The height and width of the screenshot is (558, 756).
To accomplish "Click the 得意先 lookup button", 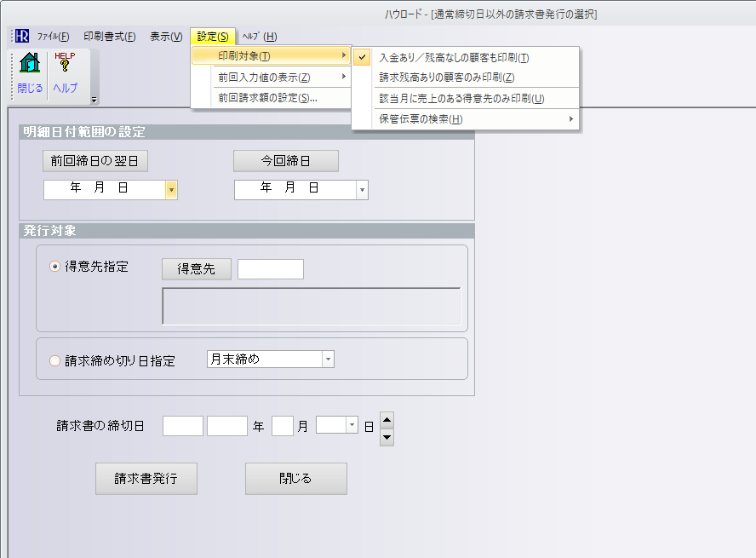I will point(196,269).
